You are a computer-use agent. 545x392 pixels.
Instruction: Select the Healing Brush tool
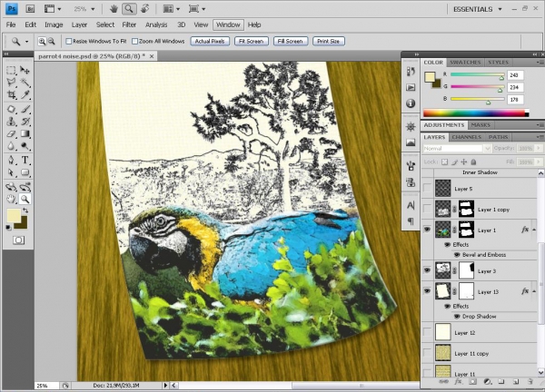(x=11, y=110)
